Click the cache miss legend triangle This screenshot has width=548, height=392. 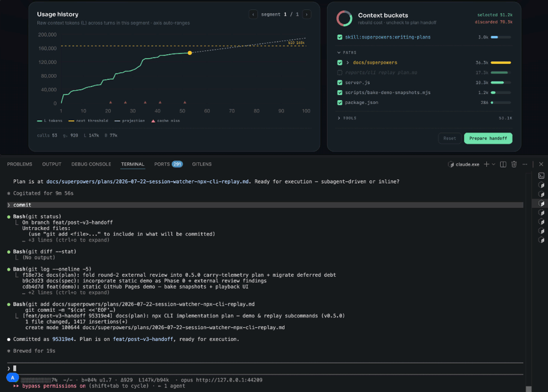(153, 121)
